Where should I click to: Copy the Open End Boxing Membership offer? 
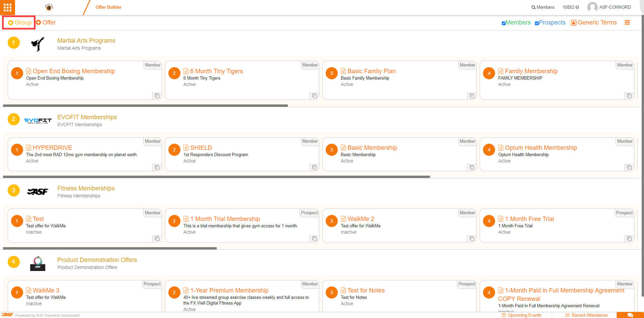coord(157,96)
